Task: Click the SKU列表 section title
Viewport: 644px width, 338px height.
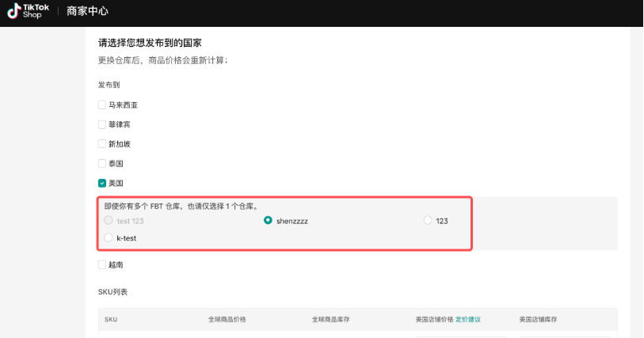Action: (112, 292)
